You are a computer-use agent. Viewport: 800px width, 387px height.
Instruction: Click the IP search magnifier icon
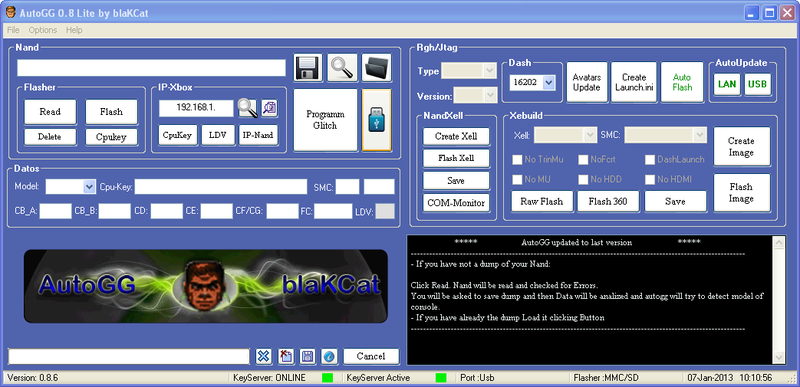[x=247, y=108]
